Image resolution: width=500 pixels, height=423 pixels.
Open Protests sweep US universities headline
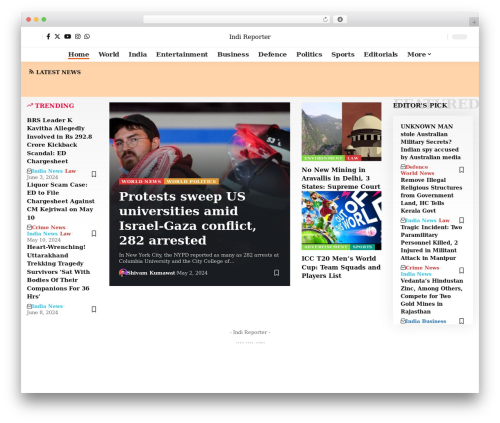click(187, 218)
